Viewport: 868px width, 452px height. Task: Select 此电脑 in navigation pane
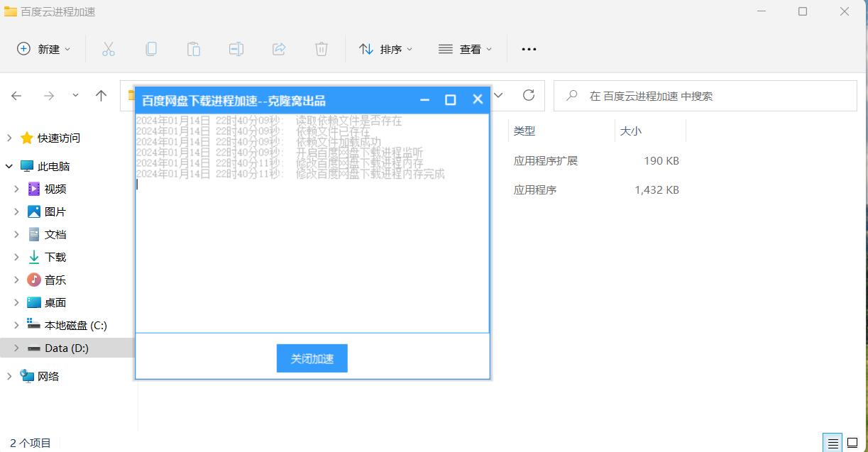pyautogui.click(x=53, y=166)
